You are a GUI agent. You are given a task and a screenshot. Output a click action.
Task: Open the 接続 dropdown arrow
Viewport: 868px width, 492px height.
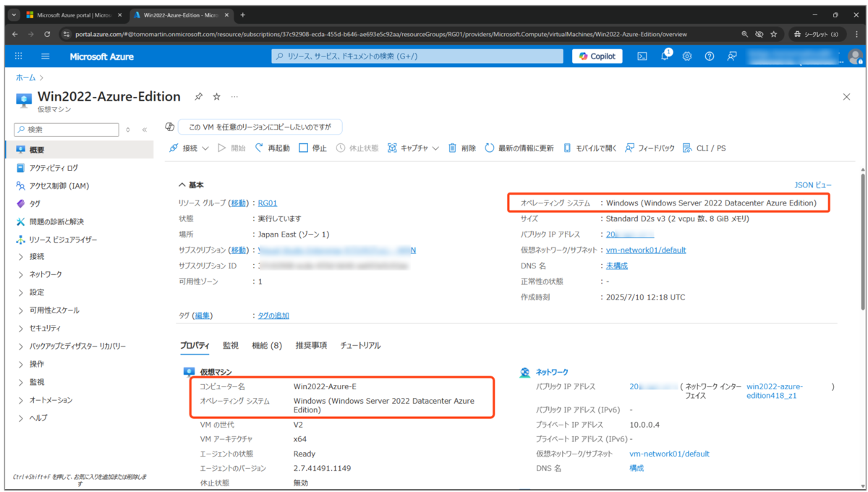click(x=205, y=148)
